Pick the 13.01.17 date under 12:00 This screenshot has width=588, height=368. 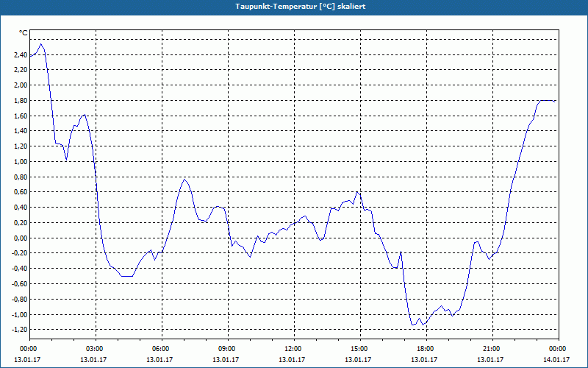(292, 359)
